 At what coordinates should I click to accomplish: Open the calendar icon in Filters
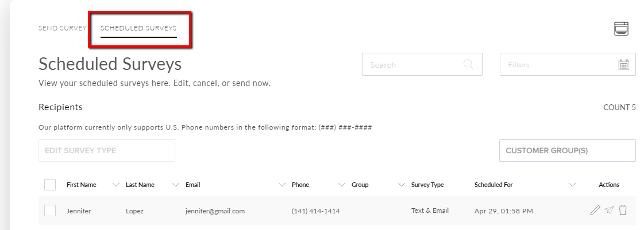click(x=623, y=64)
